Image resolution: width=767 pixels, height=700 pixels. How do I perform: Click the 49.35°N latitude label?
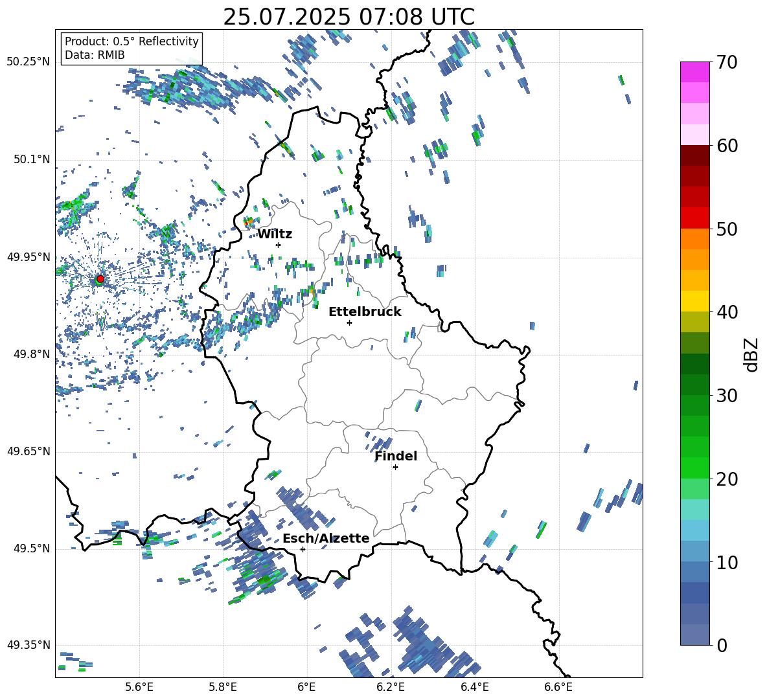[29, 645]
